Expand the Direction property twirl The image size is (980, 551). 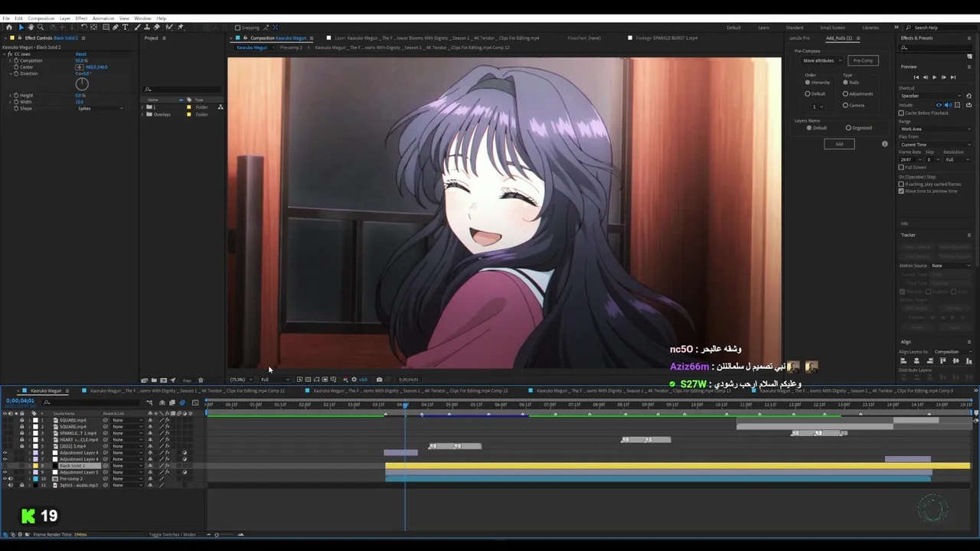tap(11, 73)
